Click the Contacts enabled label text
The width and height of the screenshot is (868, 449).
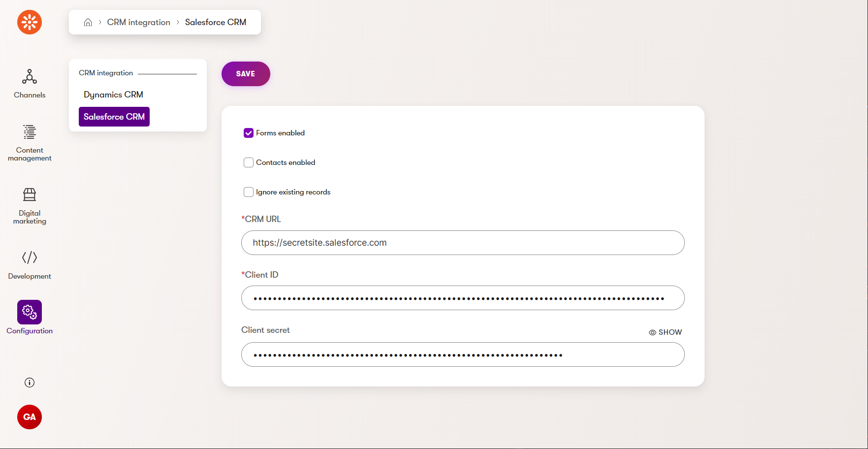[286, 162]
